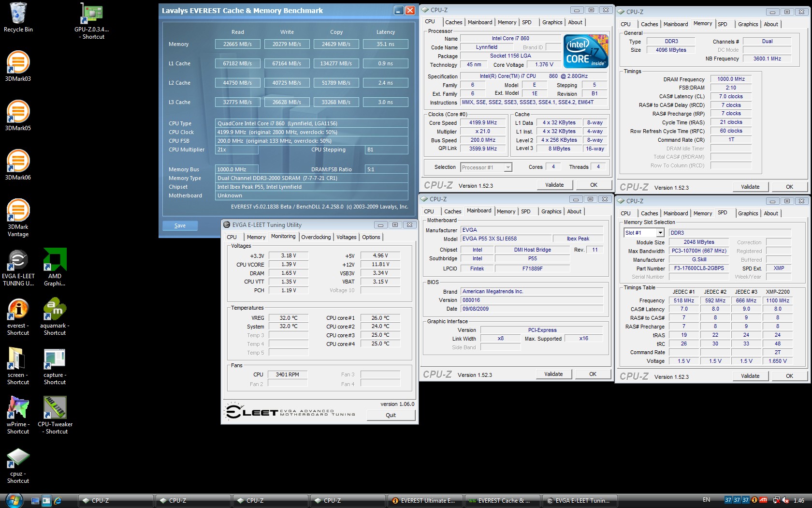
Task: Click the Memory Read 22665 MB/s field
Action: pyautogui.click(x=237, y=44)
